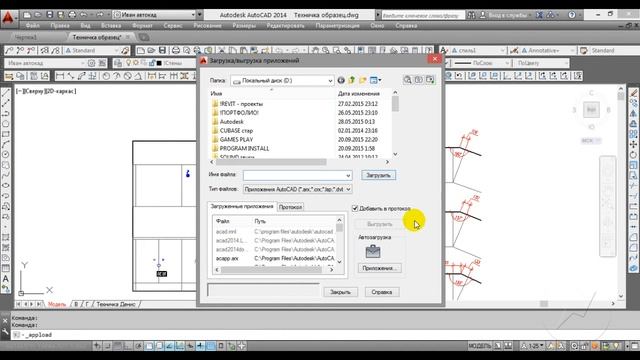The width and height of the screenshot is (640, 360).
Task: Create new folder in file dialog
Action: coord(362,80)
